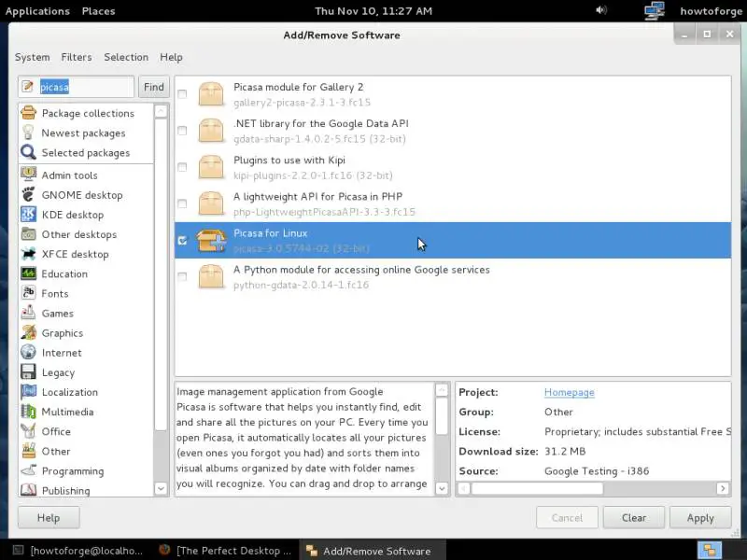Click the Games category icon
Viewport: 747px width, 560px height.
click(x=29, y=313)
